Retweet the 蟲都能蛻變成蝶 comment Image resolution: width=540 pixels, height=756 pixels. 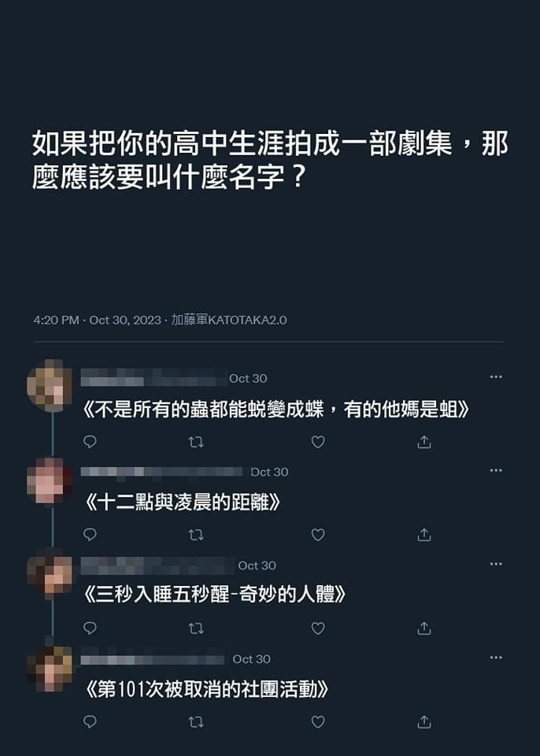196,442
